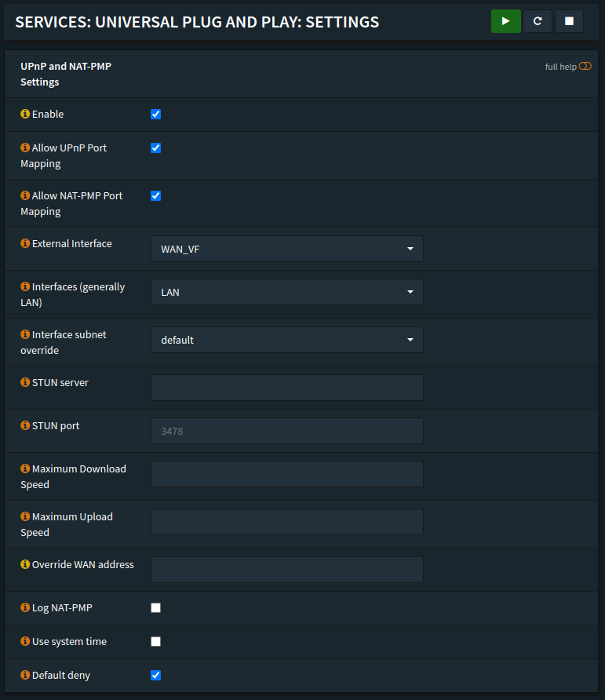Show help for Allow NAT-PMP Port Mapping
Image resolution: width=605 pixels, height=700 pixels.
point(25,195)
